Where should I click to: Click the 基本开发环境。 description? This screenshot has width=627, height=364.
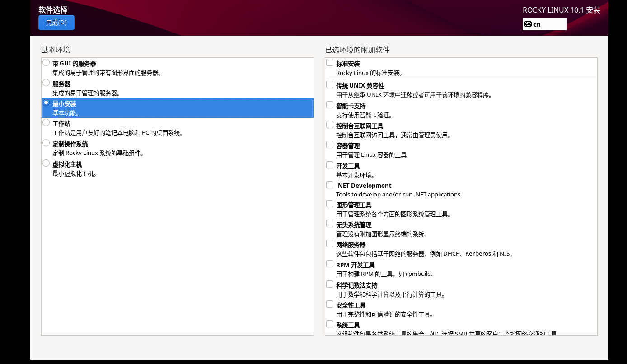(356, 175)
